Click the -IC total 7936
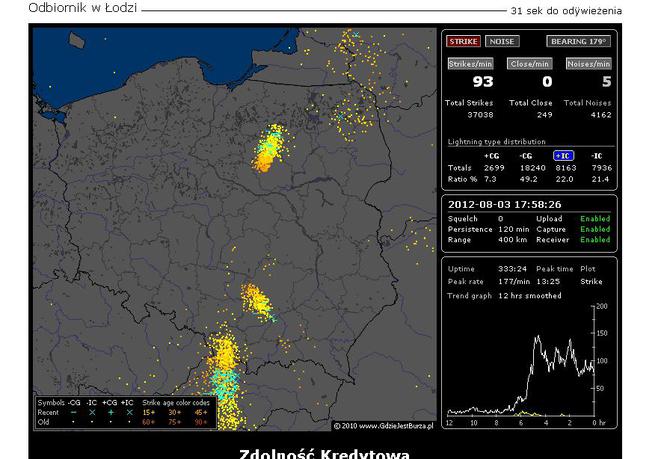The height and width of the screenshot is (459, 664). (x=602, y=168)
